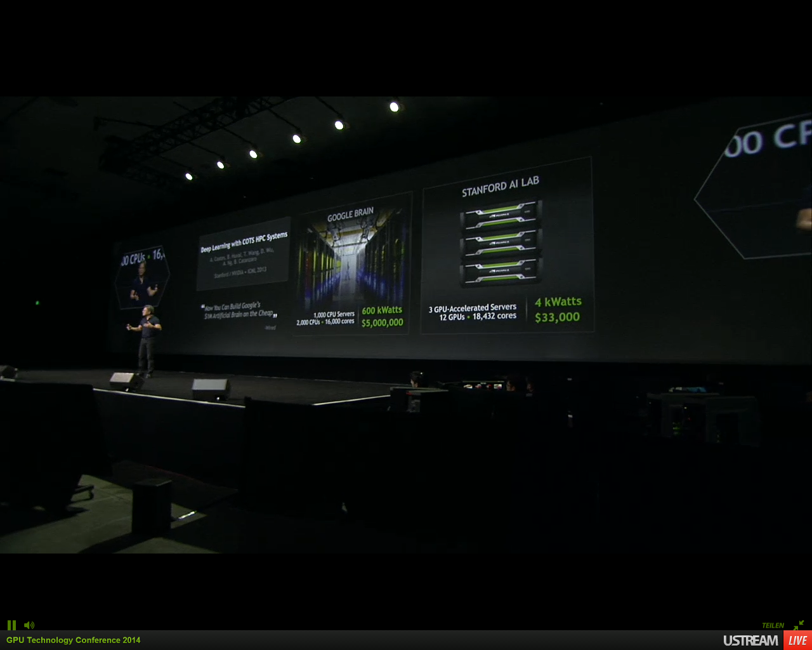Viewport: 812px width, 650px height.
Task: Open the TEILEN share option
Action: [x=773, y=625]
